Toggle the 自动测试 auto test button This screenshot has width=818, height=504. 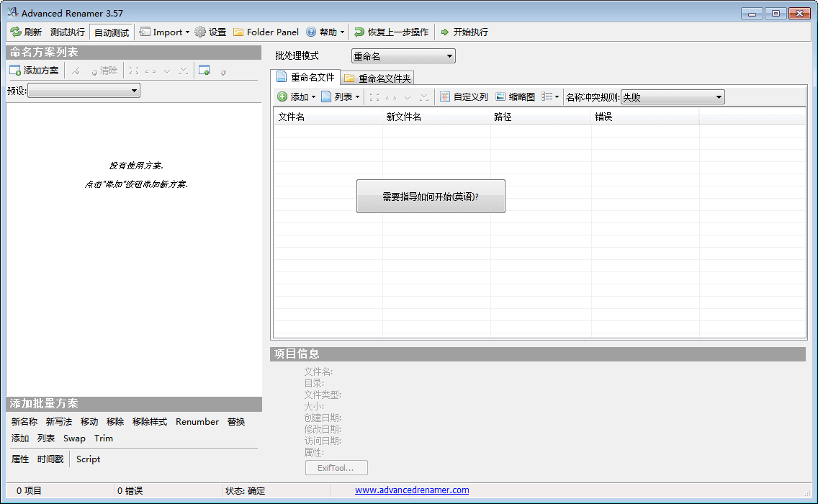point(111,32)
